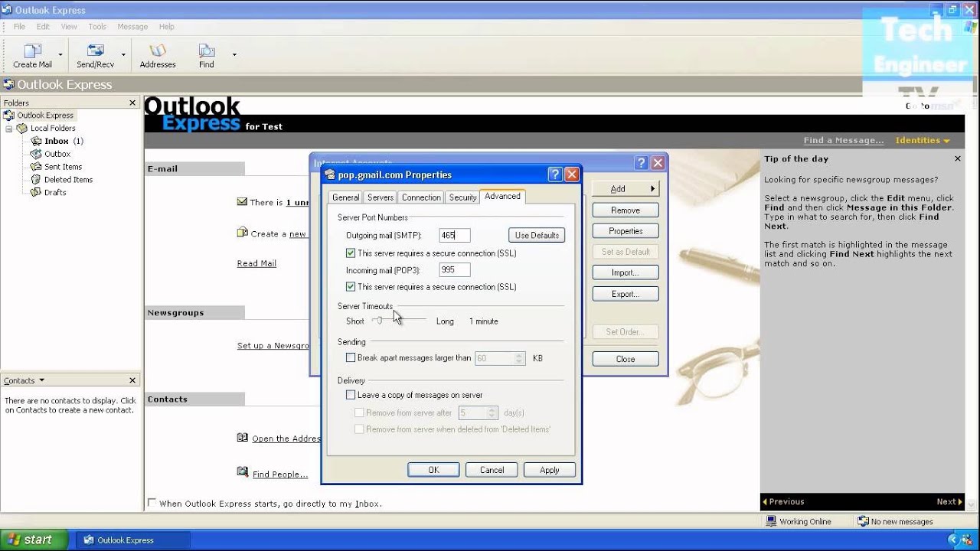Open the Message menu
The height and width of the screenshot is (551, 980).
(x=132, y=26)
